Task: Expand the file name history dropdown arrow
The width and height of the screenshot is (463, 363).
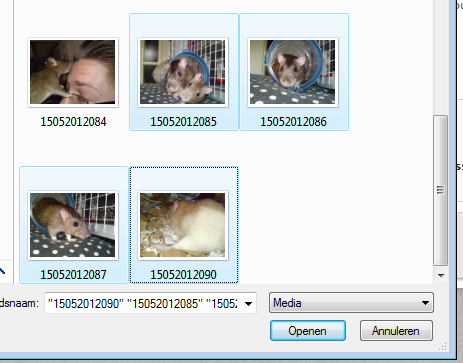Action: point(248,303)
